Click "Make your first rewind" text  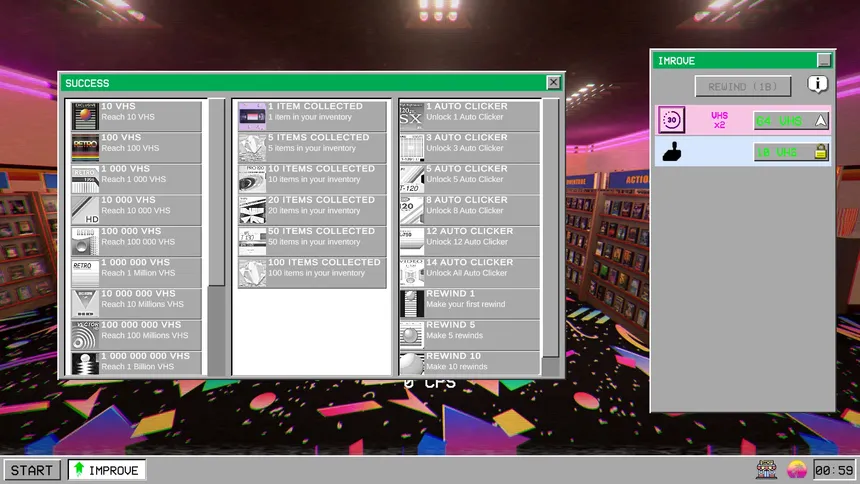[466, 304]
